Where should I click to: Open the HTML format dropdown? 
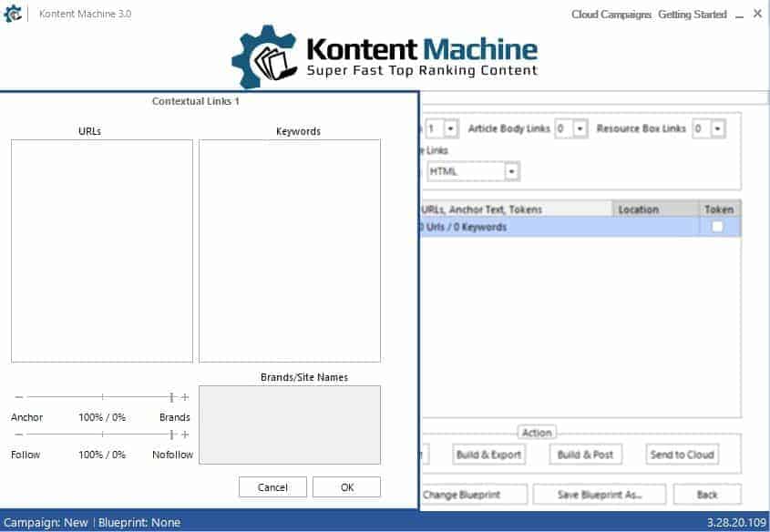[x=512, y=171]
